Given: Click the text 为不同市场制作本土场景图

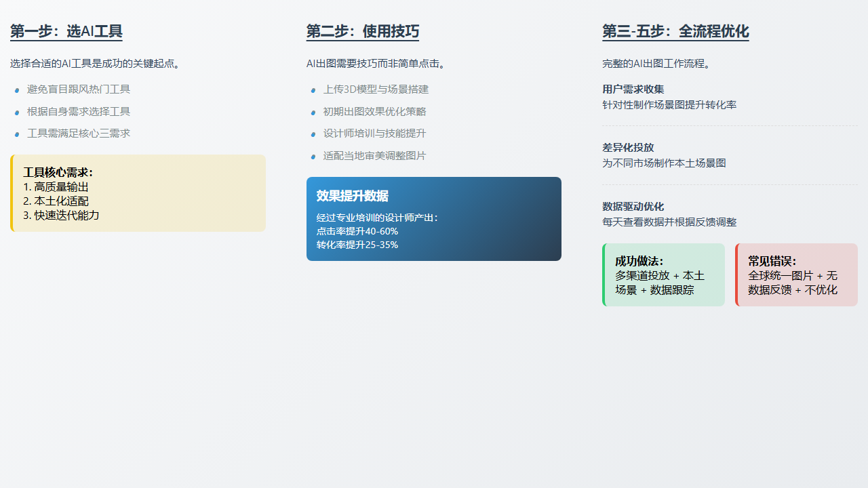Looking at the screenshot, I should click(664, 163).
